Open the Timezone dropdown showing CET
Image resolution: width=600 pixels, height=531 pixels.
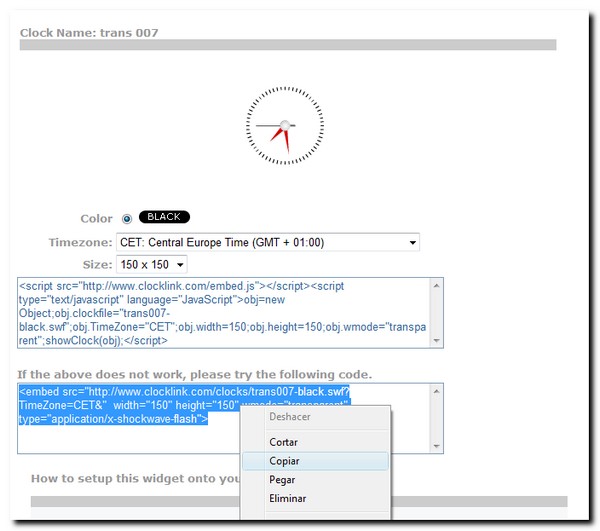click(267, 242)
